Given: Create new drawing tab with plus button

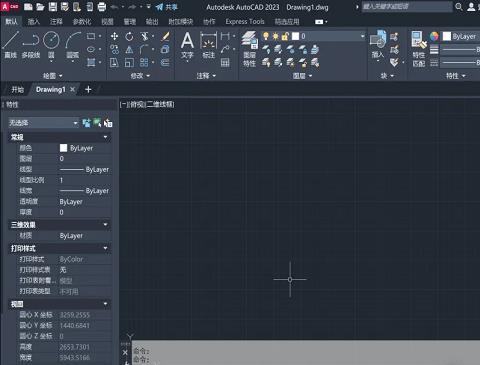Looking at the screenshot, I should (88, 89).
